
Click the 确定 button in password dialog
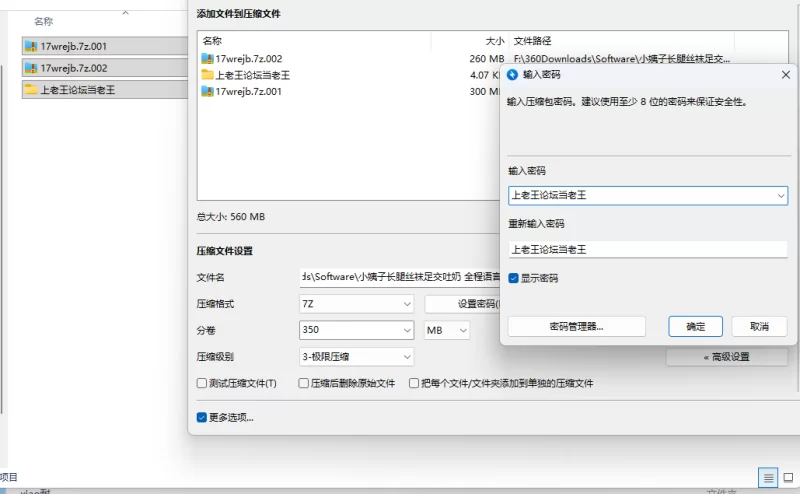coord(695,327)
